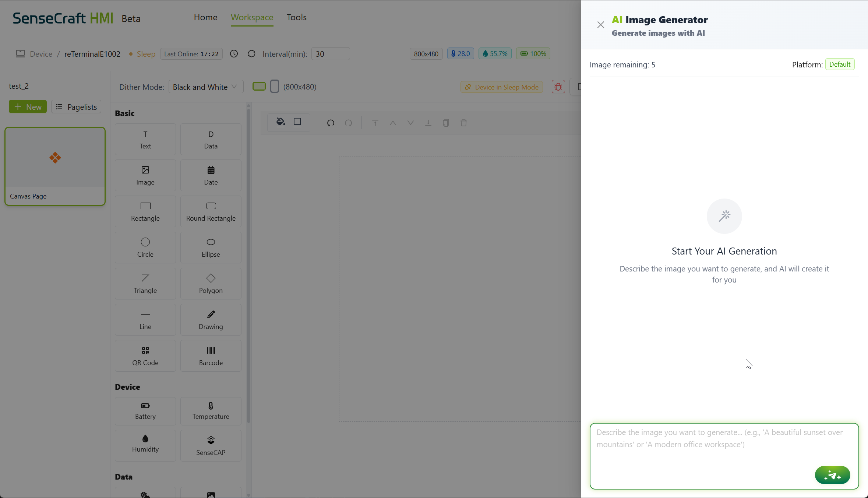The width and height of the screenshot is (868, 498).
Task: Add a Polygon shape component
Action: [211, 284]
